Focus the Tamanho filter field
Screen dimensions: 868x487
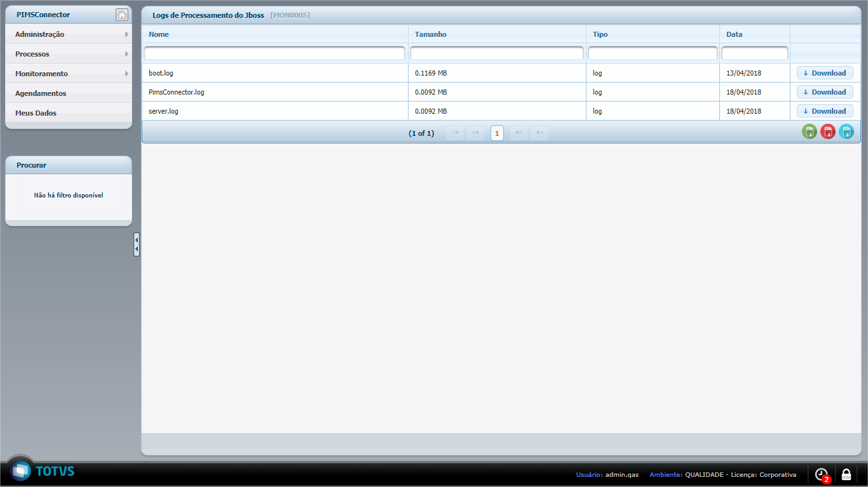[497, 53]
